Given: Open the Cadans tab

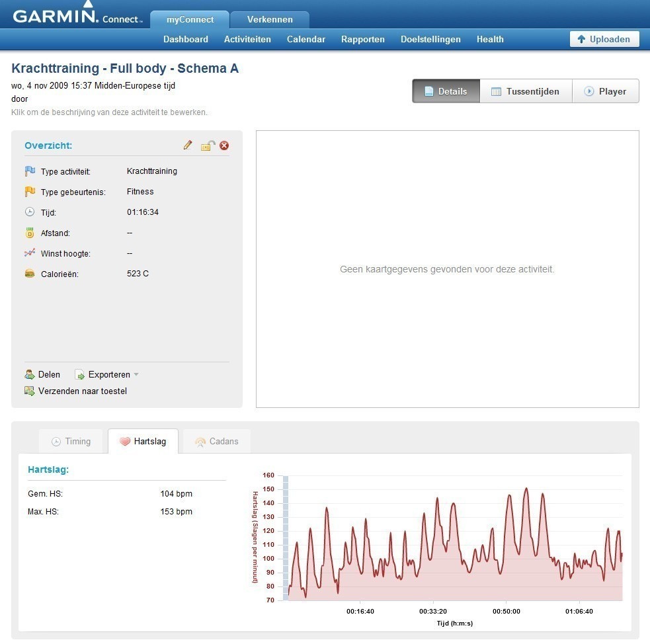Looking at the screenshot, I should coord(216,442).
